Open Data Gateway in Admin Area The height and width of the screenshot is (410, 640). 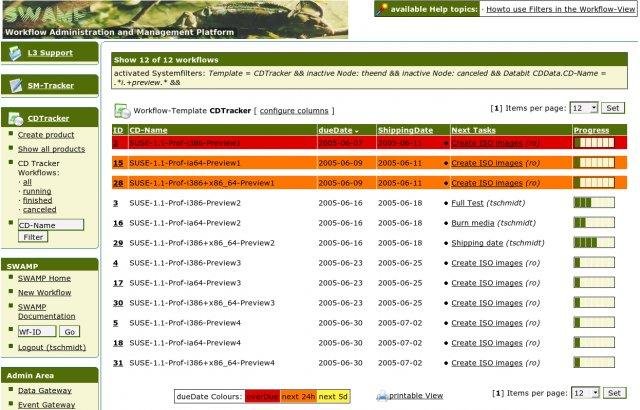[x=44, y=390]
